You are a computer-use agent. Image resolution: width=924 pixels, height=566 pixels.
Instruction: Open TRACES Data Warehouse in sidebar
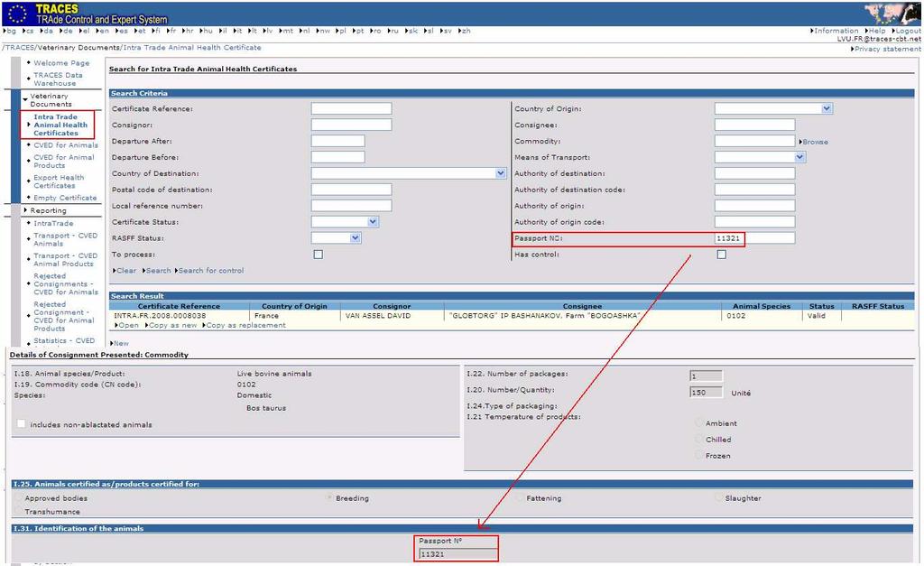tap(58, 79)
